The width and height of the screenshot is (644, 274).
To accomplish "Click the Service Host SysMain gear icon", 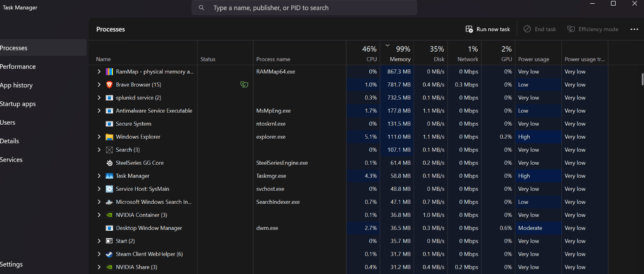I will coord(109,189).
